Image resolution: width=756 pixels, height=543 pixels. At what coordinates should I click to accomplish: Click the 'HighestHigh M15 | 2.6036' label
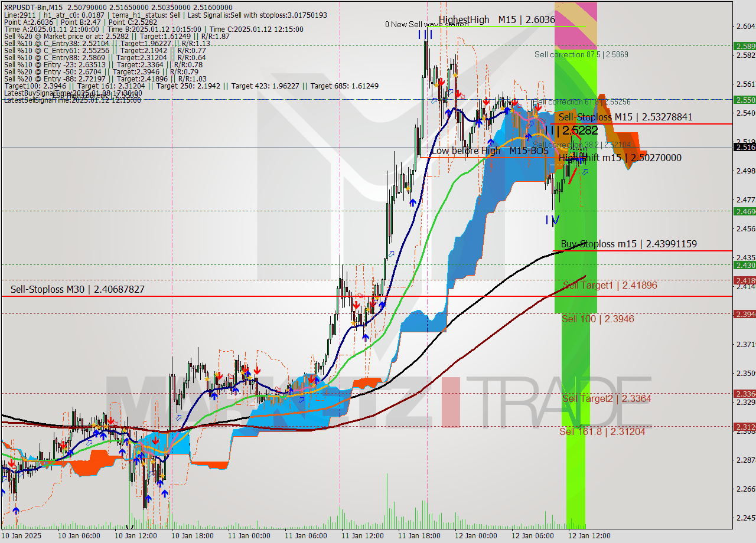pyautogui.click(x=497, y=19)
